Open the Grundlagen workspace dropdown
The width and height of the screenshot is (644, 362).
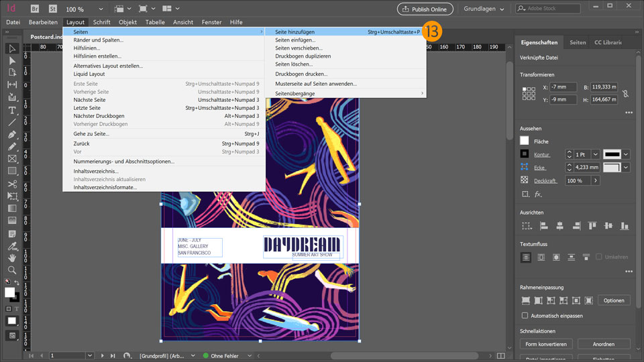[484, 9]
